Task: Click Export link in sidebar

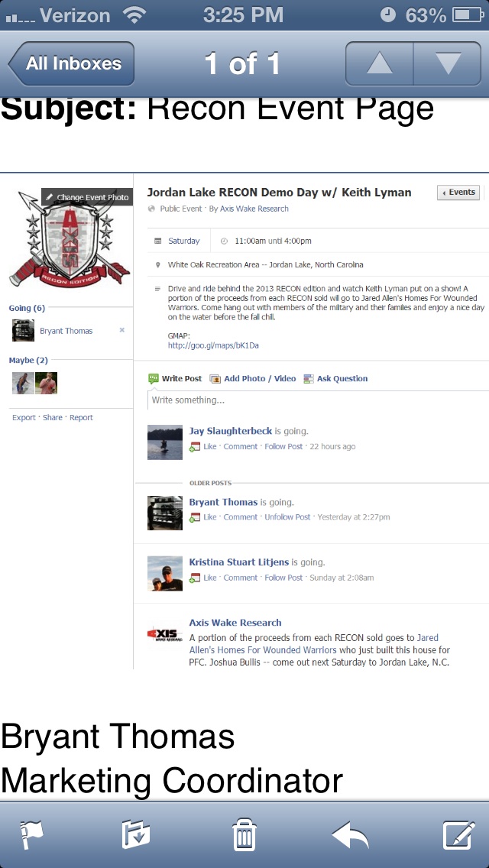Action: tap(24, 417)
